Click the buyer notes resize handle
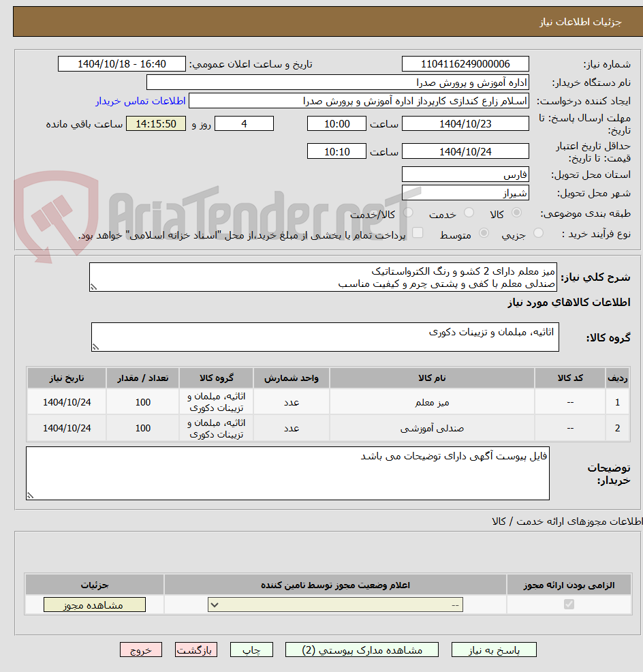The width and height of the screenshot is (643, 672). (x=30, y=495)
